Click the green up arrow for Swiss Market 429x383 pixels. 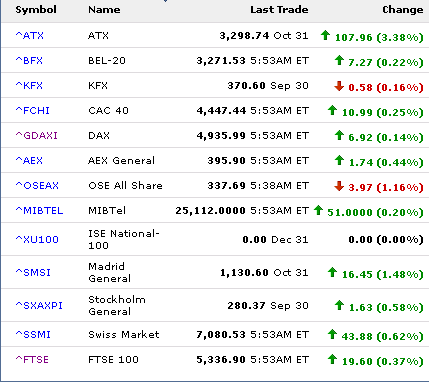(332, 334)
